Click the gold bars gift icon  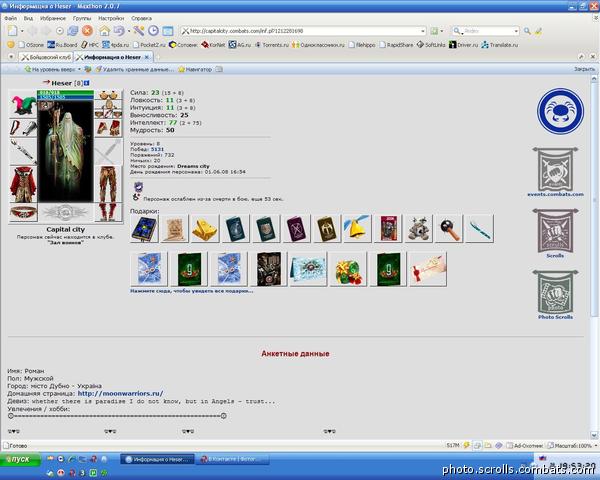point(205,229)
